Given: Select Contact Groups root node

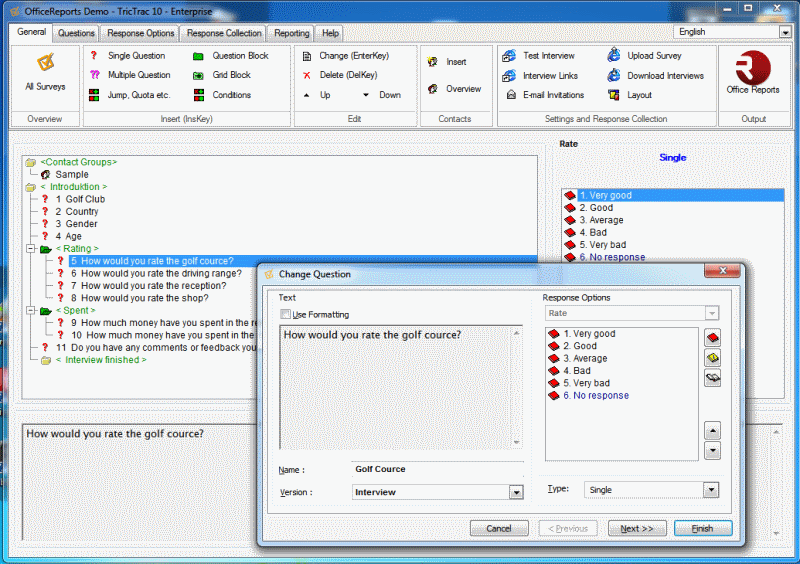Looking at the screenshot, I should [79, 162].
